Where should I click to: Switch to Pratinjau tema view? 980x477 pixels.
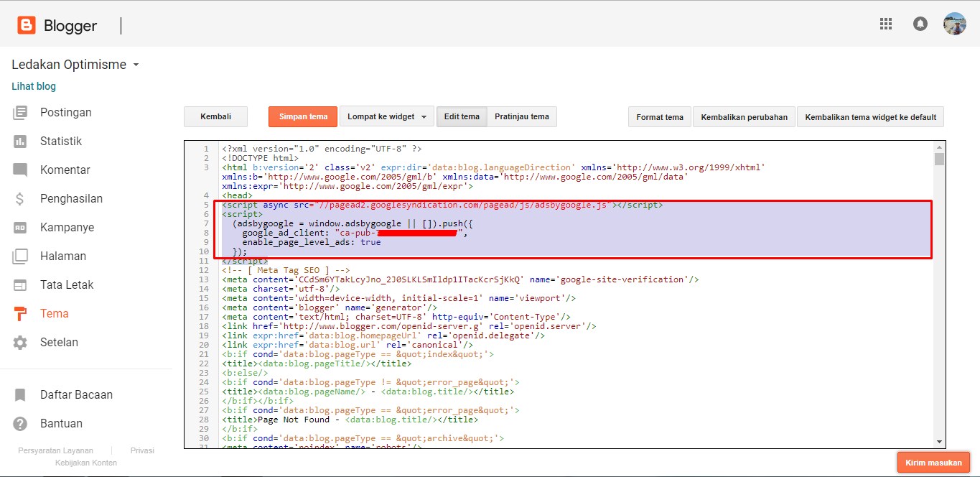(x=522, y=117)
